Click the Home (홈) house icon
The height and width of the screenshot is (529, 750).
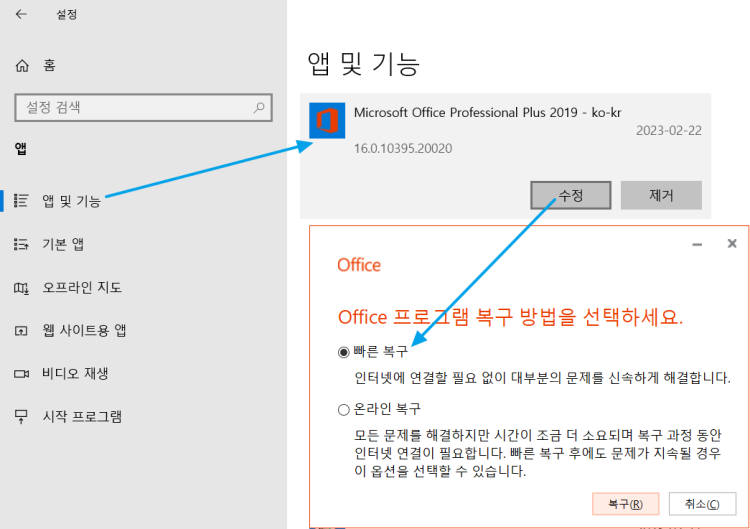pyautogui.click(x=22, y=66)
